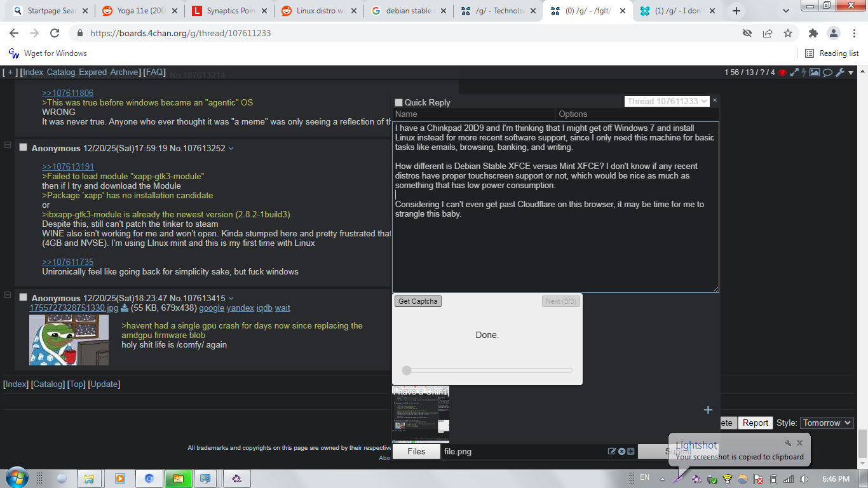
Task: Open the Chrome three-dot menu
Action: click(x=853, y=33)
